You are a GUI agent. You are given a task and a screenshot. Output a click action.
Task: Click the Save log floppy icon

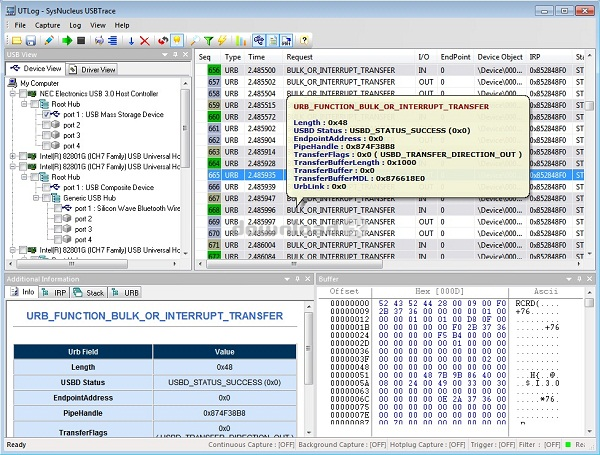coord(31,41)
